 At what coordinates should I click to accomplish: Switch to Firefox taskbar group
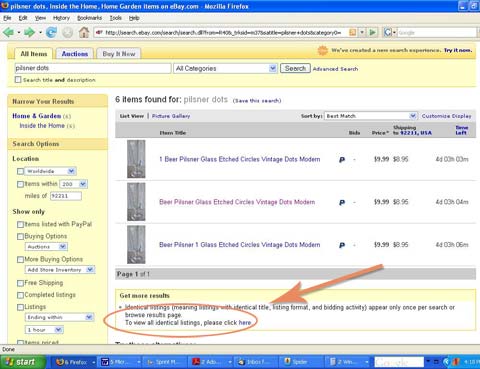(75, 362)
